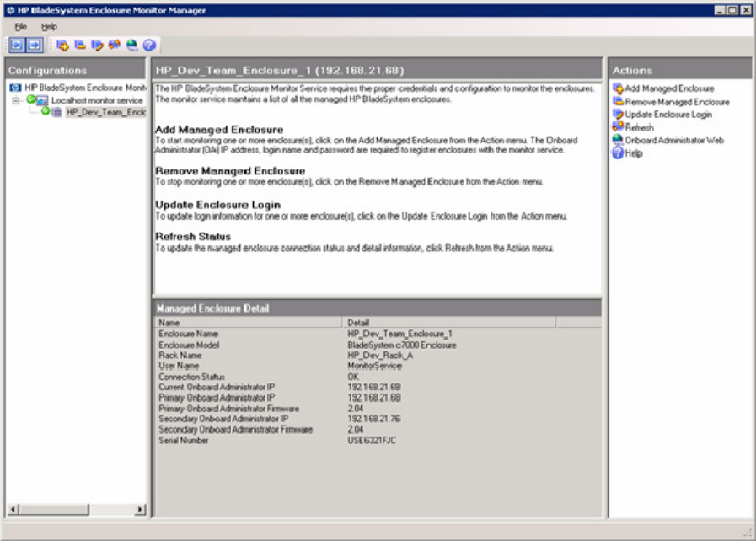The image size is (756, 541).
Task: Click Update Enclosure Login in the Actions pane
Action: click(x=668, y=115)
